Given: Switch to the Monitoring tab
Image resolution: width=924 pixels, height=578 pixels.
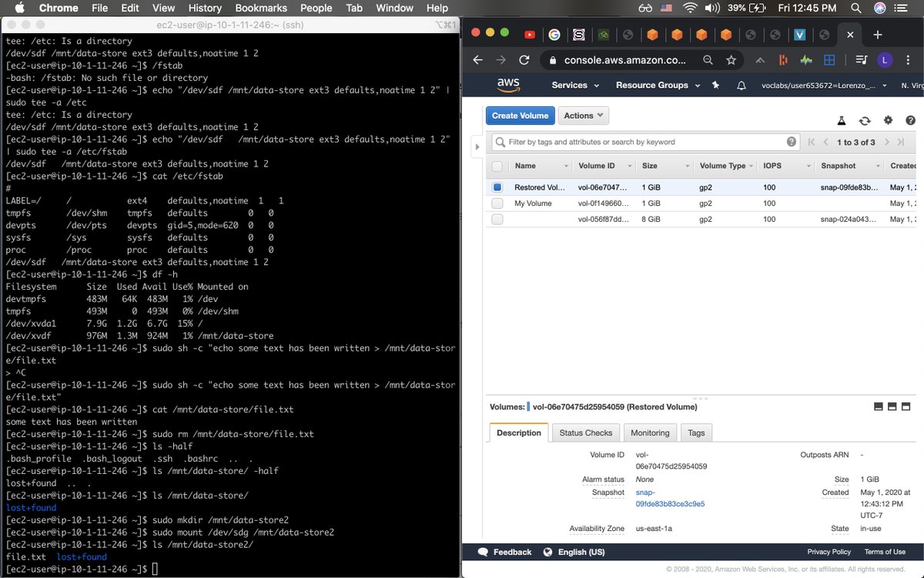Looking at the screenshot, I should coord(650,433).
